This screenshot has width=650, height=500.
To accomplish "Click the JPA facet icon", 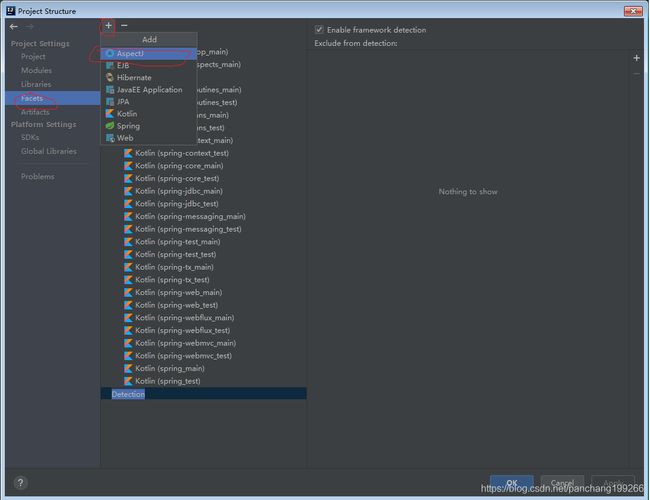I will [x=109, y=102].
